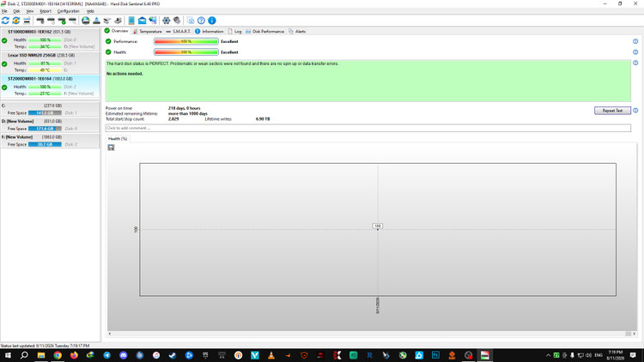Image resolution: width=644 pixels, height=362 pixels.
Task: Open the notification center in the system tray
Action: pos(633,355)
